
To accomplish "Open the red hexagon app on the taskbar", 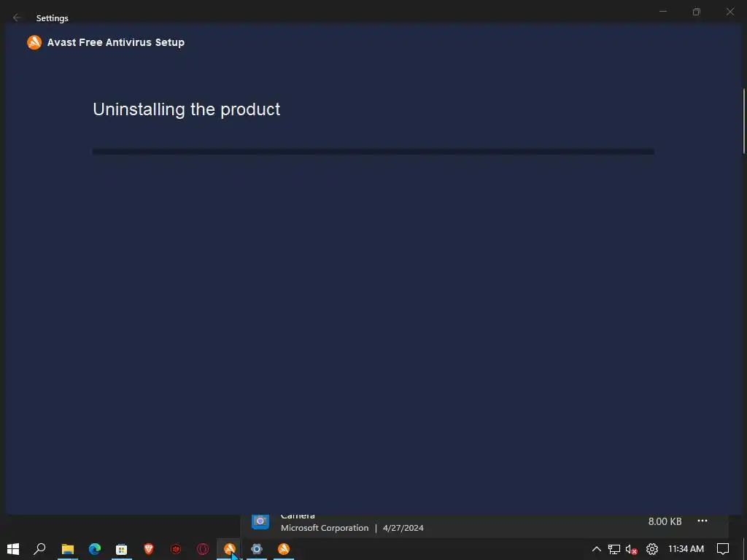I will click(x=176, y=549).
